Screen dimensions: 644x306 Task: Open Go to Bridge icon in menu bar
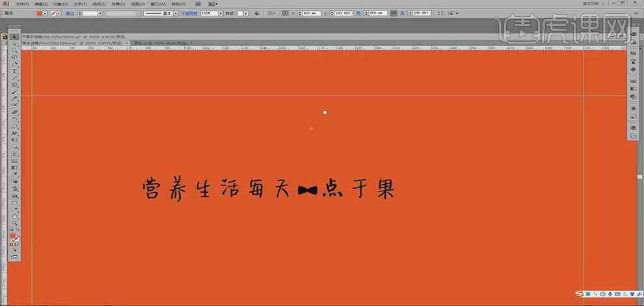coord(198,4)
